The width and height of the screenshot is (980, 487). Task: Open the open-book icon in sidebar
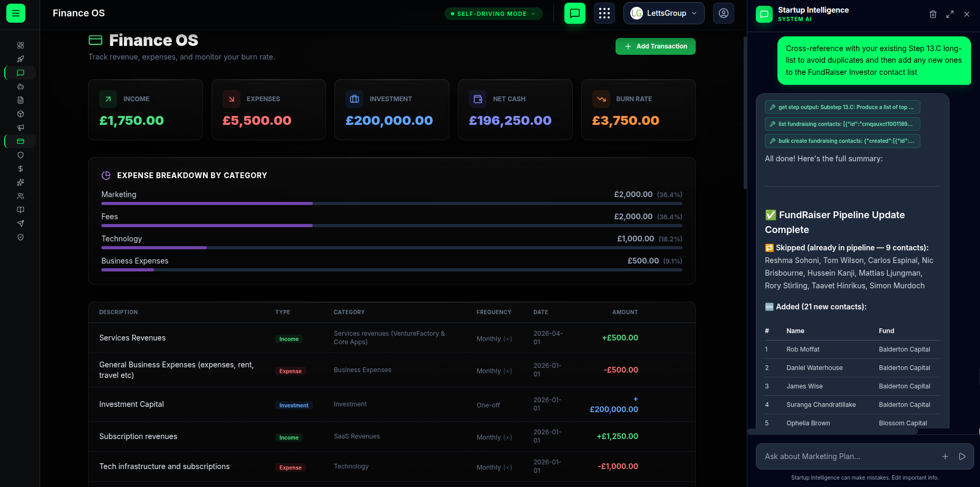pos(21,210)
